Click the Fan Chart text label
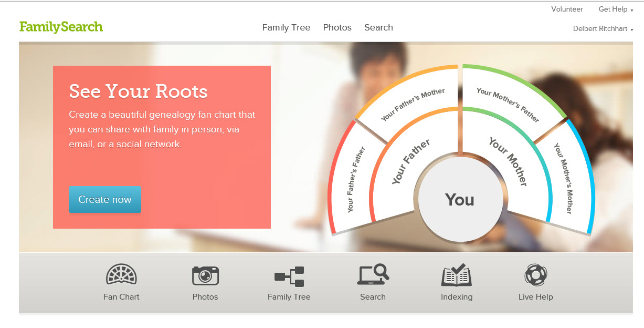The width and height of the screenshot is (644, 328). pyautogui.click(x=121, y=297)
